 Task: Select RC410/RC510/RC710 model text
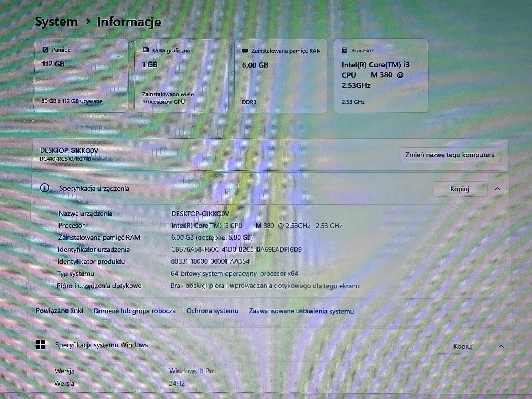pos(65,159)
